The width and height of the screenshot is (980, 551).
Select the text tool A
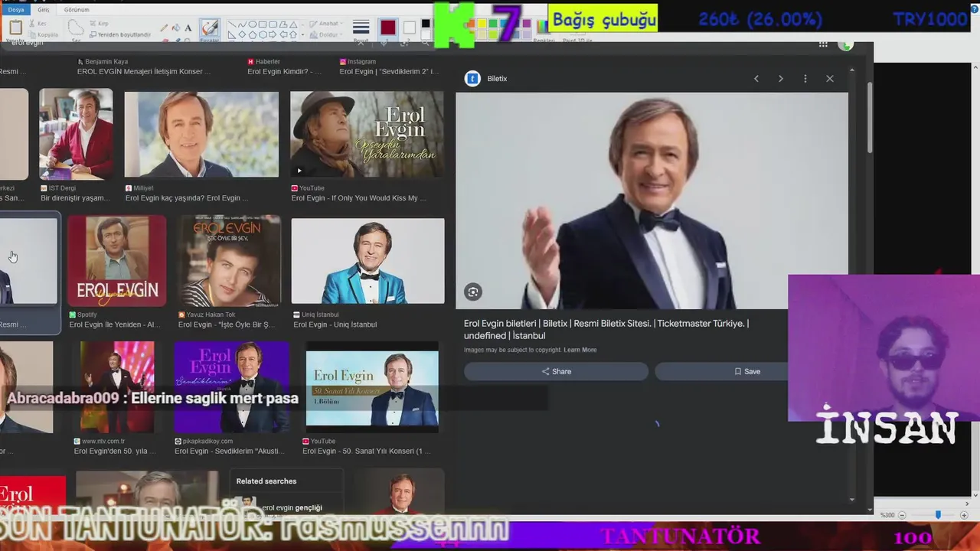(x=188, y=28)
